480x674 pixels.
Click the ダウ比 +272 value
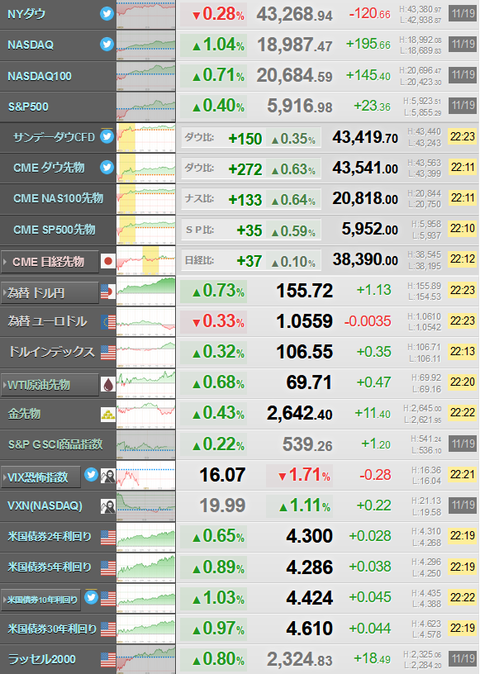pyautogui.click(x=245, y=169)
